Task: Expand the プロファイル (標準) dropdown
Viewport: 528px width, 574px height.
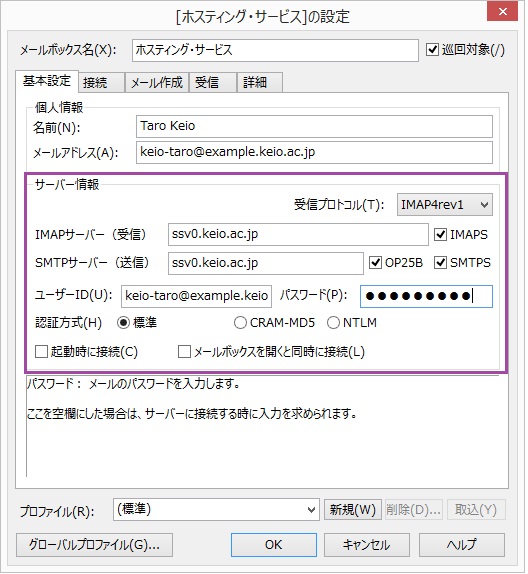Action: click(217, 510)
